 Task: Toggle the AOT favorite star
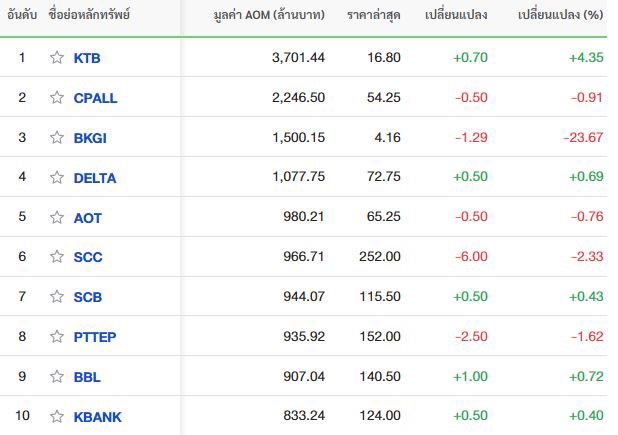click(57, 217)
